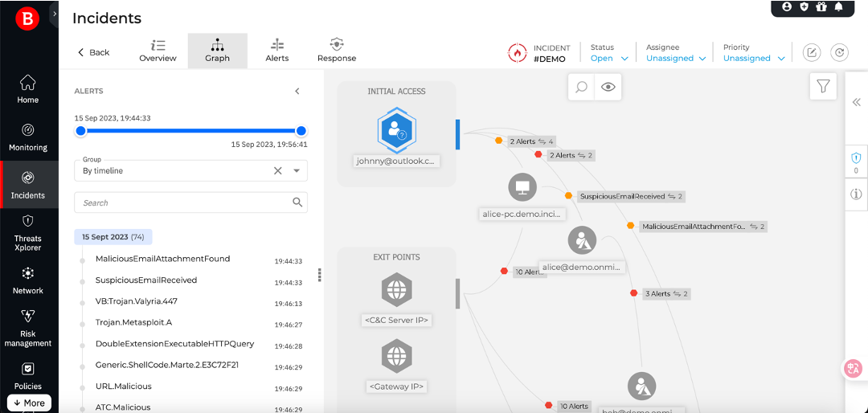The image size is (868, 413).
Task: Click the edit incident note icon
Action: (812, 52)
